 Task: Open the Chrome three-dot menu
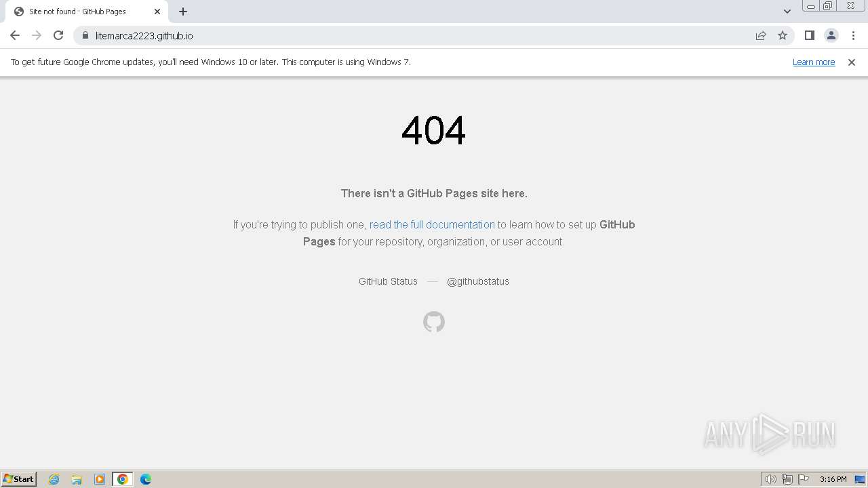click(853, 35)
